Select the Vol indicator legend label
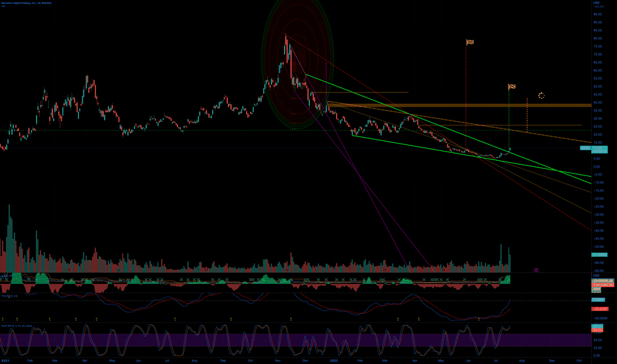Screen dimensions: 617x364 pyautogui.click(x=3, y=6)
